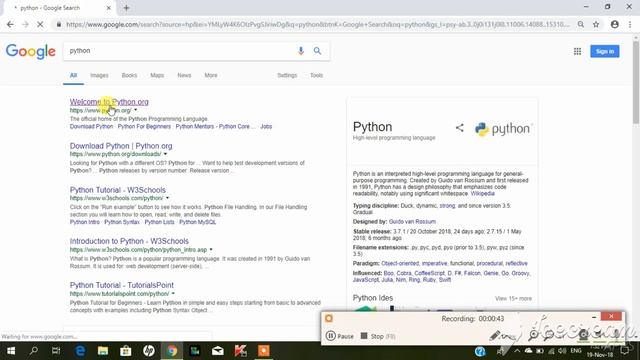Click the taskbar search magnifier icon
This screenshot has height=360, width=640.
tap(33, 351)
